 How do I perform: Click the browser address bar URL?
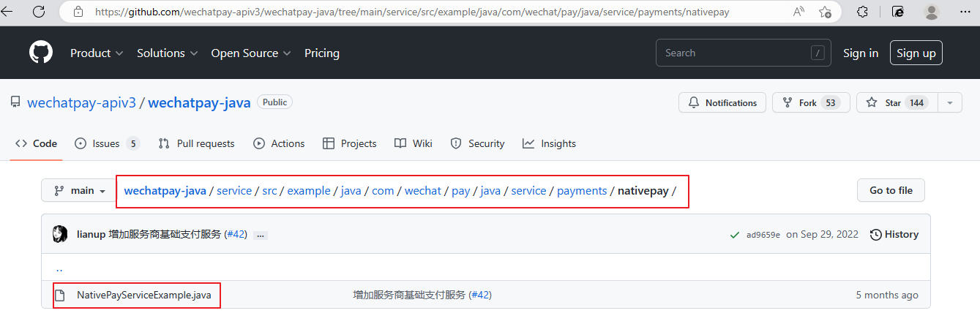(412, 12)
